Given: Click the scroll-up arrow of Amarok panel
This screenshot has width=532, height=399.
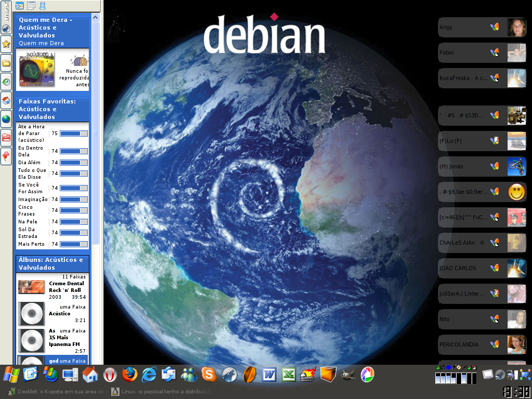Looking at the screenshot, I should 96,17.
